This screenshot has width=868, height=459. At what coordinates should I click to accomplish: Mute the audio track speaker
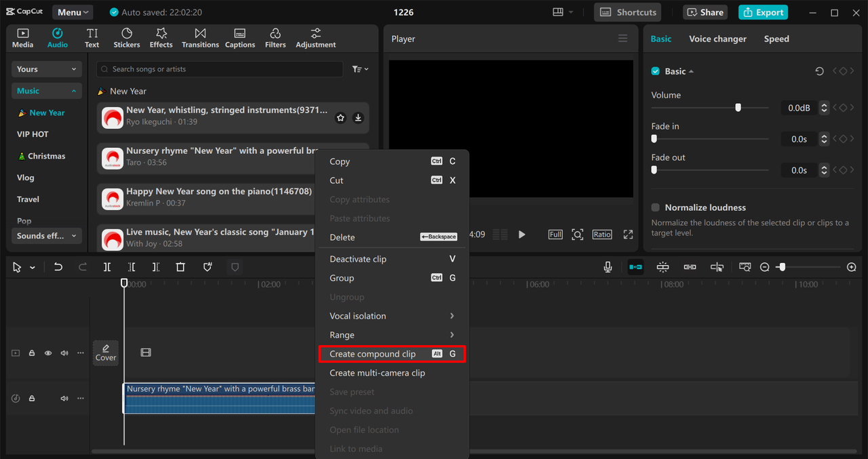(x=64, y=399)
